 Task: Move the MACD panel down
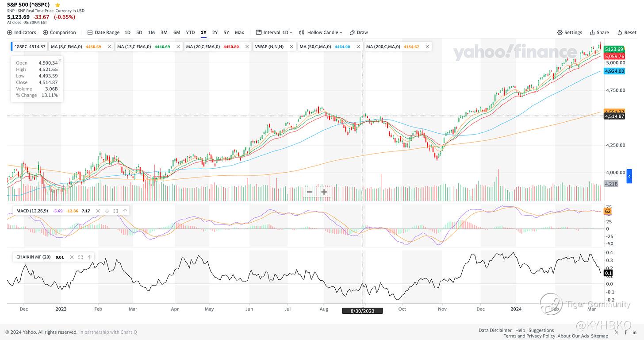tap(107, 211)
